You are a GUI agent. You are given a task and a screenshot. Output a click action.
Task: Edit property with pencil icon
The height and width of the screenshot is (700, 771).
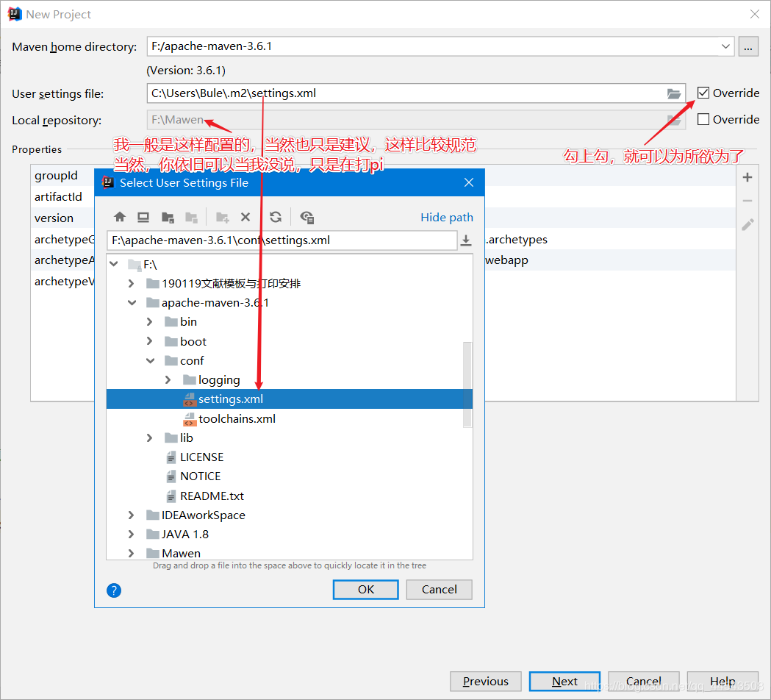(x=747, y=225)
